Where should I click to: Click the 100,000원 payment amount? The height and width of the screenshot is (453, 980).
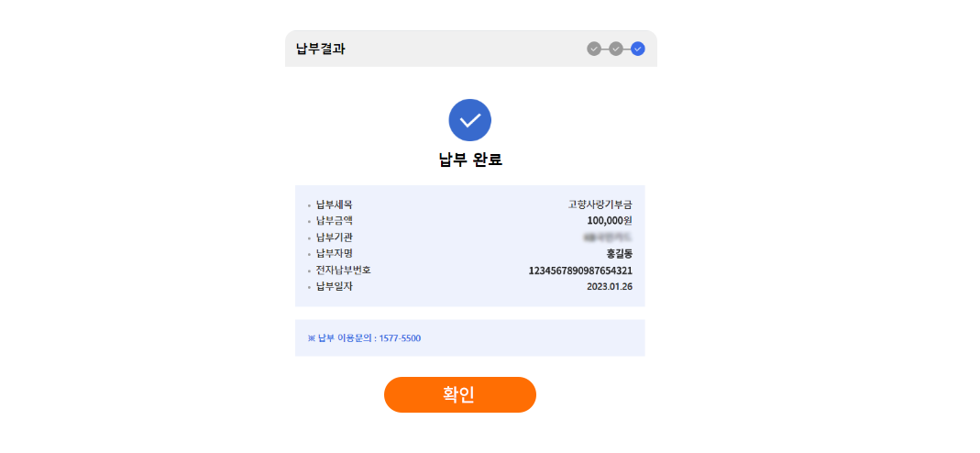610,221
